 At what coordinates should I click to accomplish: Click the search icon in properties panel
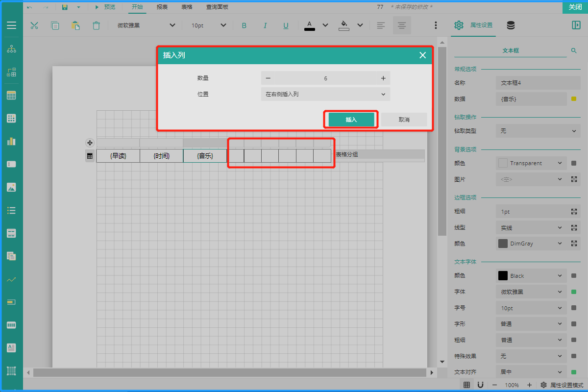[x=574, y=50]
